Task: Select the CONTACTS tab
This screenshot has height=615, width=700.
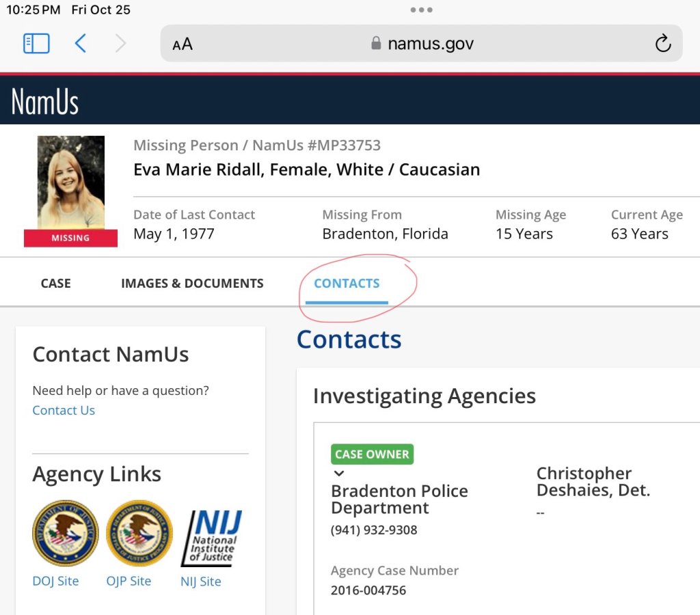Action: [347, 284]
